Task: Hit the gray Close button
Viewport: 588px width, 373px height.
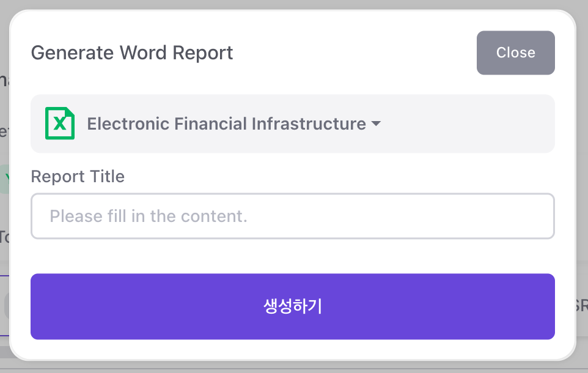Action: coord(515,53)
